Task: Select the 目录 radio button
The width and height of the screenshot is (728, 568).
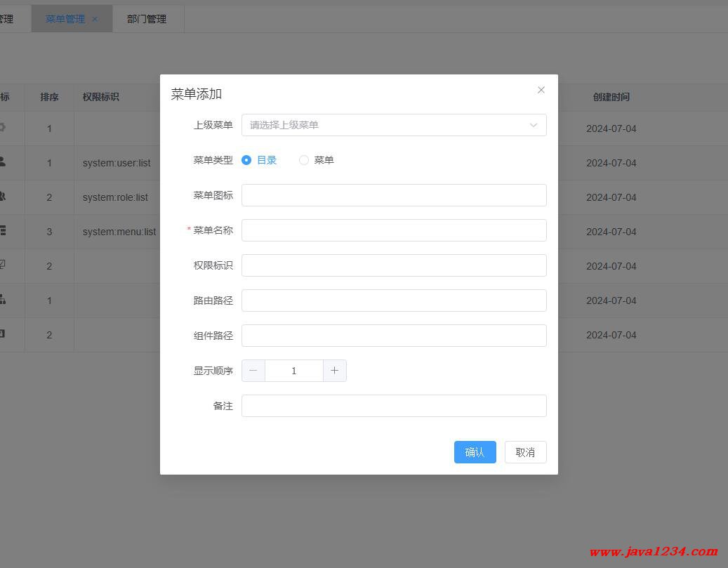Action: click(246, 160)
